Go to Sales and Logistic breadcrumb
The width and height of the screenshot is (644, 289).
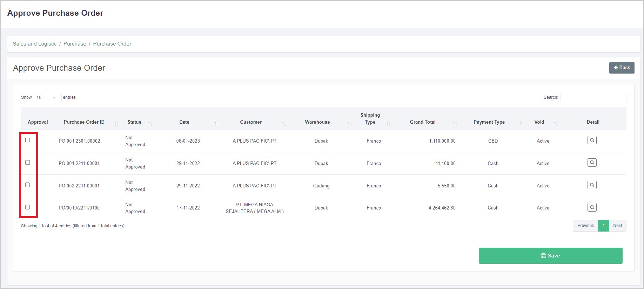click(34, 44)
